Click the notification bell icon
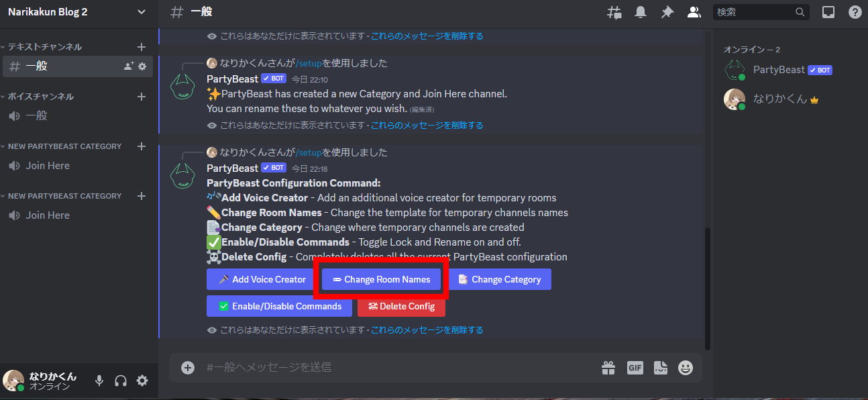The height and width of the screenshot is (400, 868). pyautogui.click(x=641, y=11)
